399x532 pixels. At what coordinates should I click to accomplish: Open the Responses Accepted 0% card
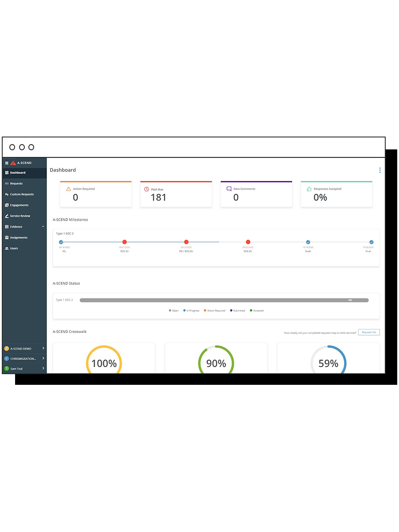point(336,194)
